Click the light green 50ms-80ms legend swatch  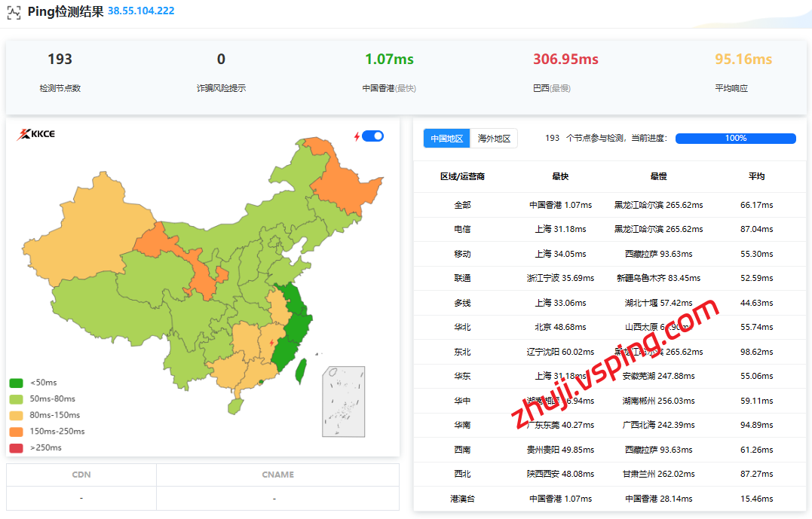(x=16, y=399)
